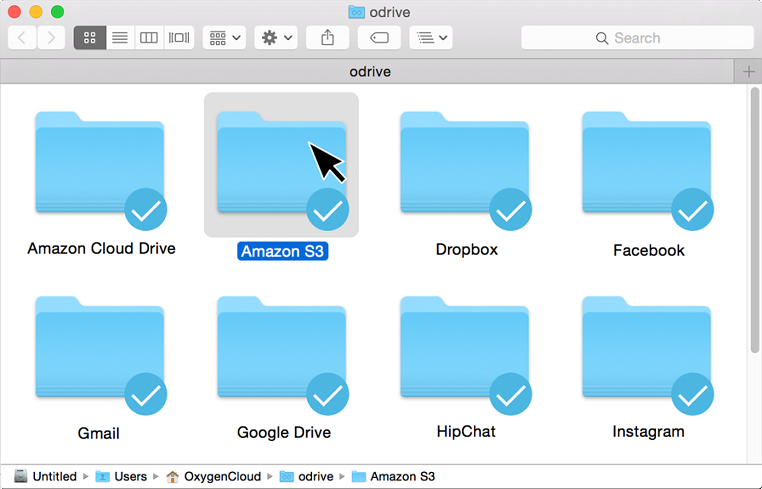Open the item arrangement dropdown
Screen dimensions: 762x489
225,37
